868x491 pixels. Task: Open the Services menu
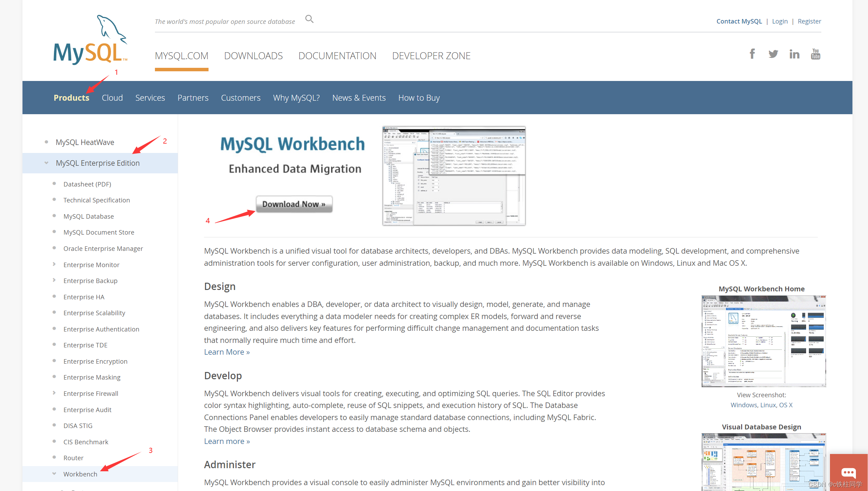150,98
